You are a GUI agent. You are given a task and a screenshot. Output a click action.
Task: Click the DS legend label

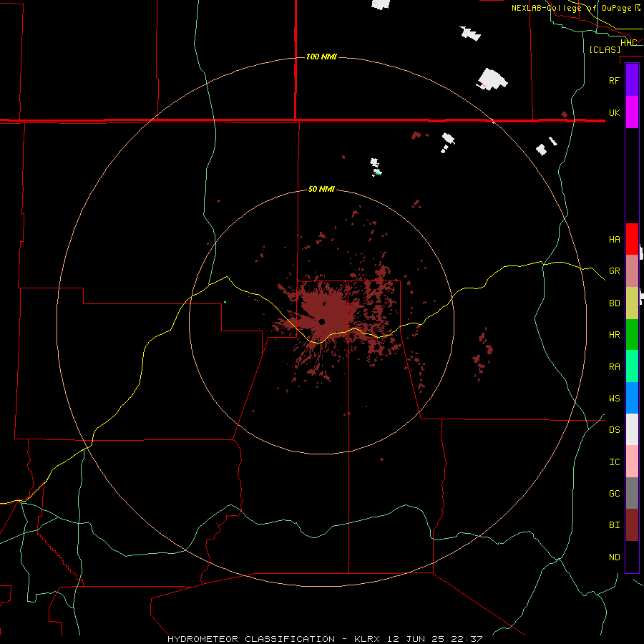tap(614, 430)
